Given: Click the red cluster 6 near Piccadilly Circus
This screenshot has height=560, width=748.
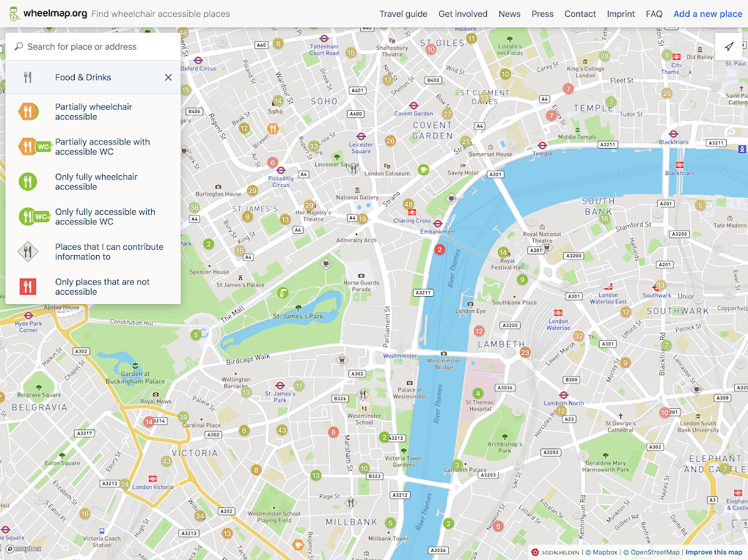Looking at the screenshot, I should click(x=272, y=162).
